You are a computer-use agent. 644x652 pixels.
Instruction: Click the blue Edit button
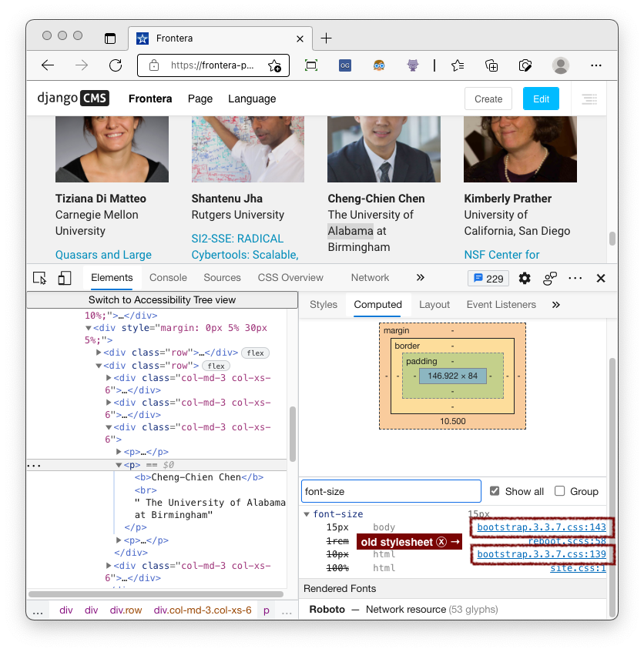(541, 99)
